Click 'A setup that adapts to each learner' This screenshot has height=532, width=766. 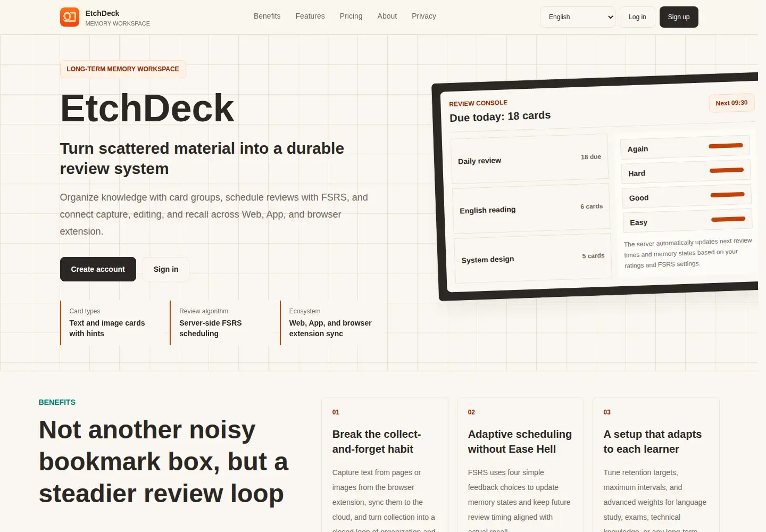tap(653, 442)
